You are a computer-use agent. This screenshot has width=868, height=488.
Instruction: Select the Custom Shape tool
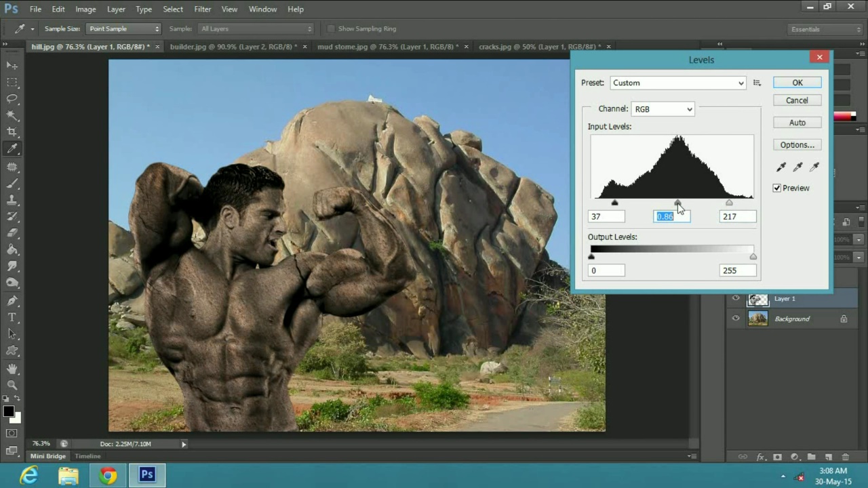click(x=12, y=351)
